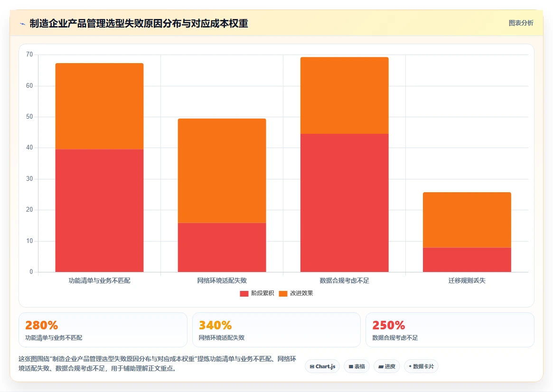The width and height of the screenshot is (553, 392).
Task: Toggle the 改进效果 orange legend swatch
Action: [283, 293]
